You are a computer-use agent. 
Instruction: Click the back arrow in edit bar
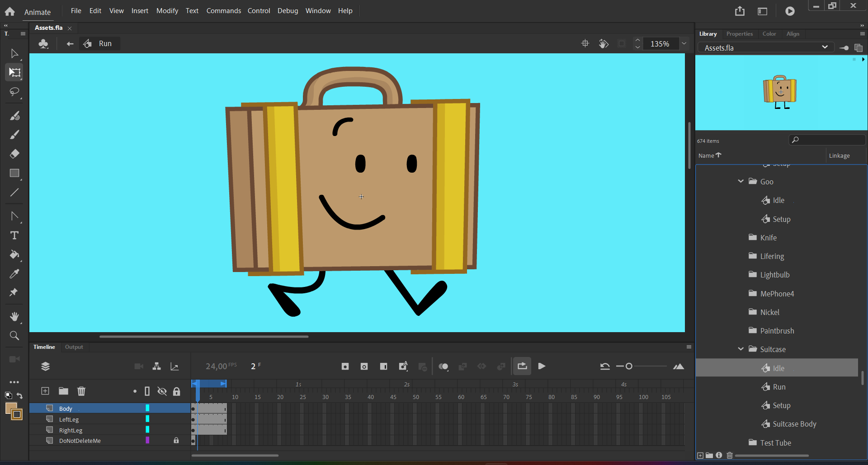coord(70,44)
